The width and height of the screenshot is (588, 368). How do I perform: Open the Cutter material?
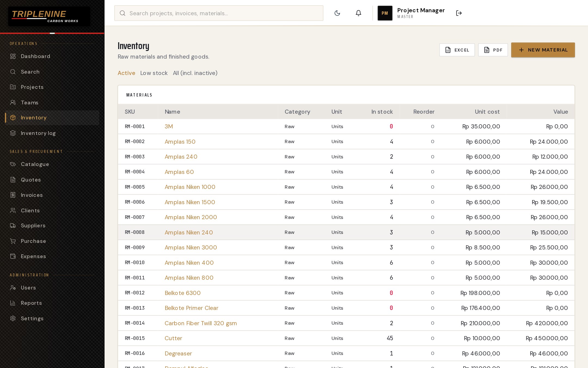coord(173,338)
